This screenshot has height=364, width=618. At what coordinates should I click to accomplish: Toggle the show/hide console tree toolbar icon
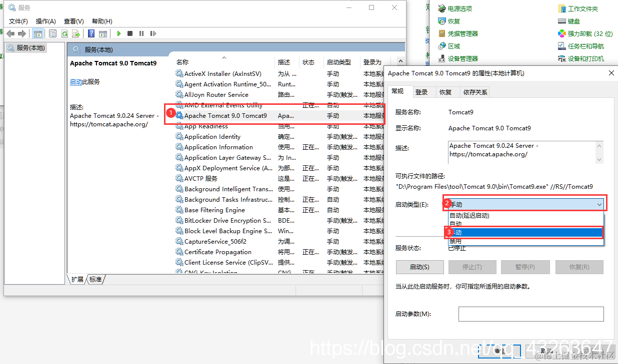[37, 33]
